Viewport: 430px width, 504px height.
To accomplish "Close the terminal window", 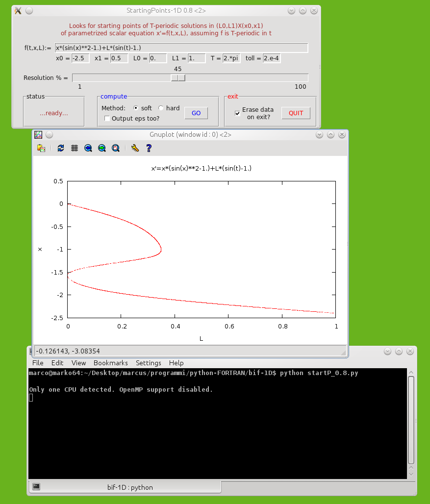I will [410, 352].
